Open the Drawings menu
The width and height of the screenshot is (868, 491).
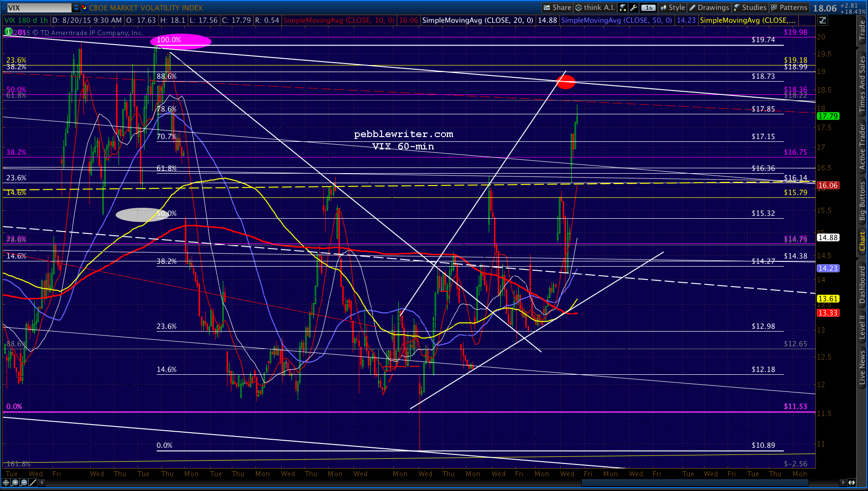point(709,8)
